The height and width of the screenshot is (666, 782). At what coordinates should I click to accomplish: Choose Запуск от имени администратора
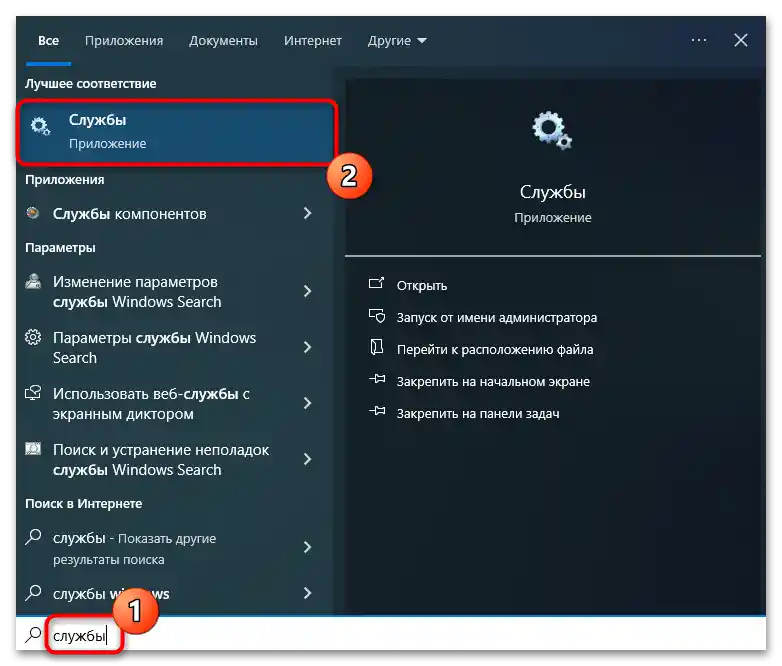pyautogui.click(x=496, y=318)
